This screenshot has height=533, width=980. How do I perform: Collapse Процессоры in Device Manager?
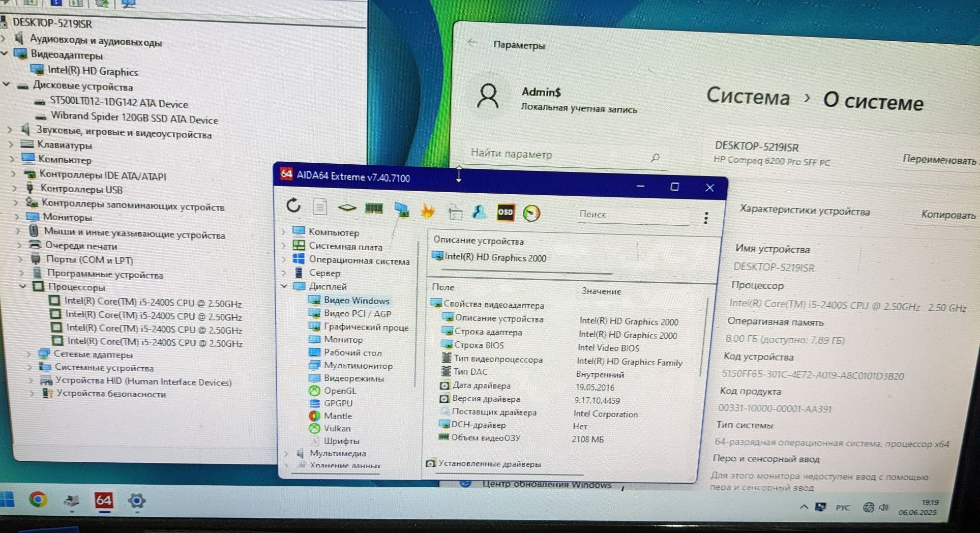coord(22,286)
